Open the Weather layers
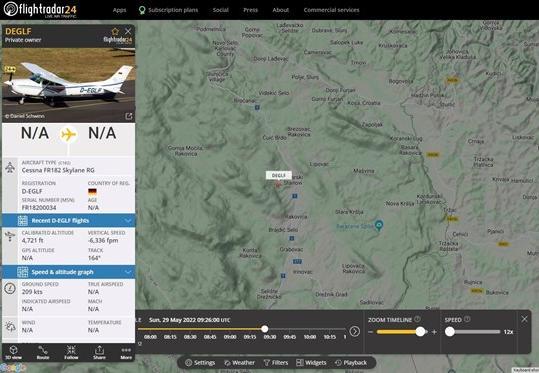 (239, 363)
